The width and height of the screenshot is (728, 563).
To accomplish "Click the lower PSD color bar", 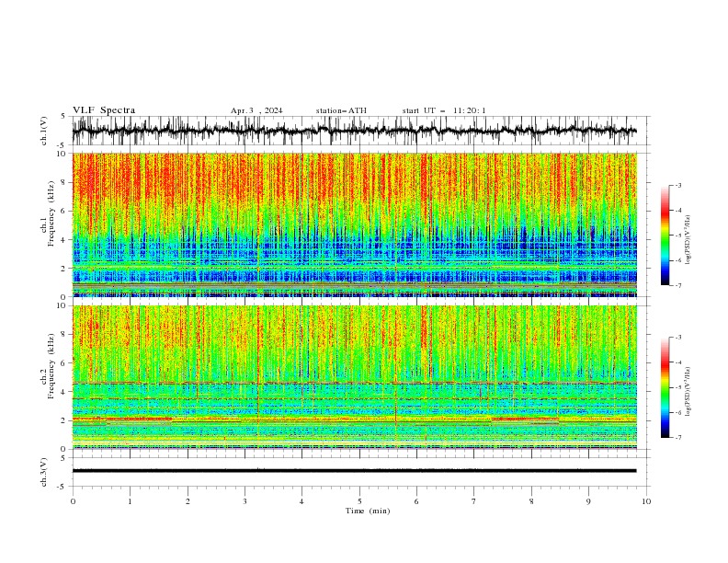I will pos(665,387).
